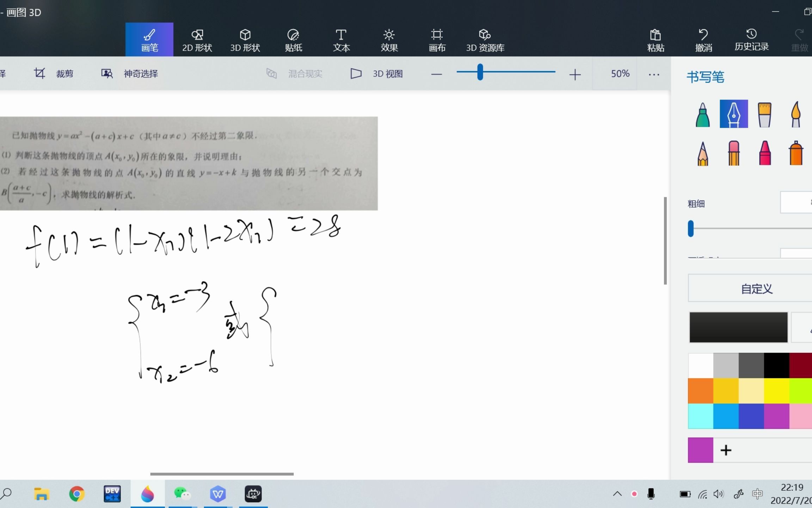Toggle the Chinese IME in system tray
The height and width of the screenshot is (508, 812).
tap(757, 494)
